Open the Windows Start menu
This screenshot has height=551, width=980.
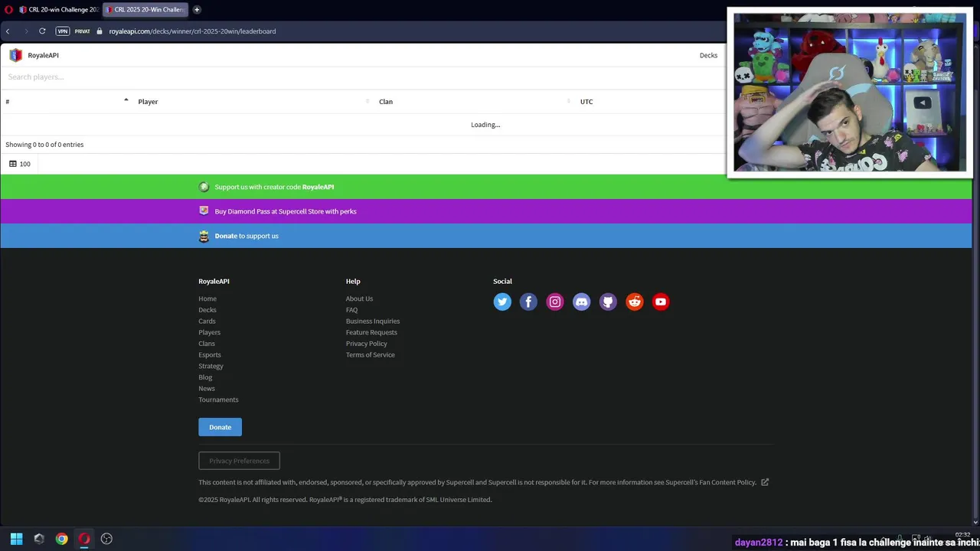click(16, 539)
